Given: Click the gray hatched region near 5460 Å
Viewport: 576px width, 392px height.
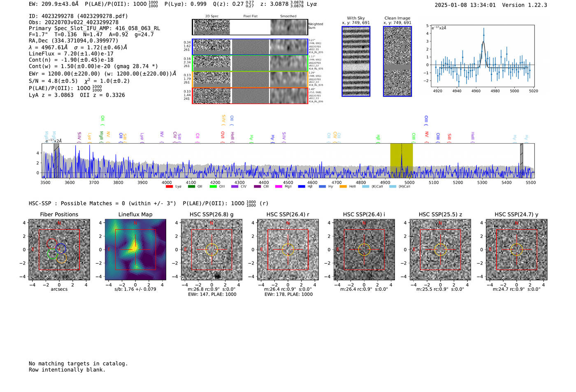Looking at the screenshot, I should pyautogui.click(x=521, y=160).
